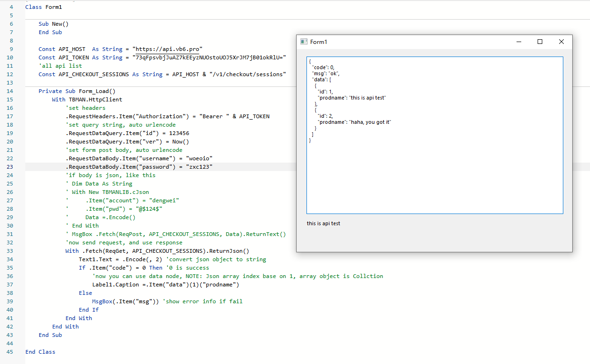Click the RequestDataQuery "ver" = Now() line
The image size is (590, 364).
(127, 142)
